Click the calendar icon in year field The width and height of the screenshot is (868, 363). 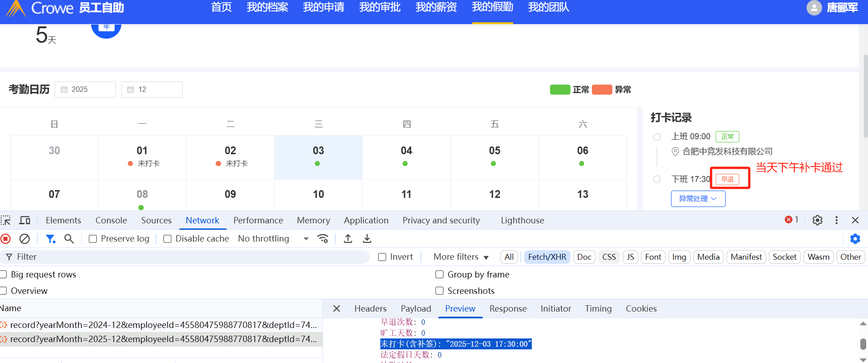[x=64, y=90]
